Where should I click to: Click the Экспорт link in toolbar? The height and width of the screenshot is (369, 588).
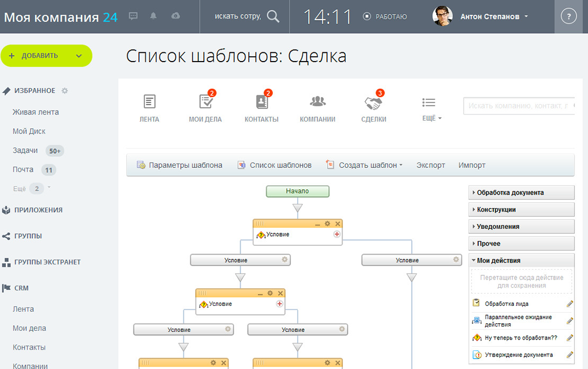pyautogui.click(x=431, y=165)
